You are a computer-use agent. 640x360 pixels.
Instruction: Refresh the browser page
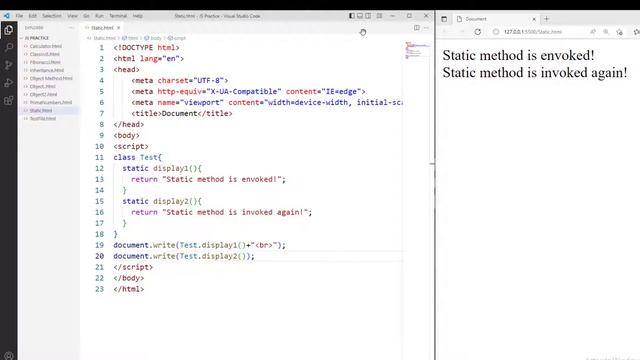click(478, 32)
